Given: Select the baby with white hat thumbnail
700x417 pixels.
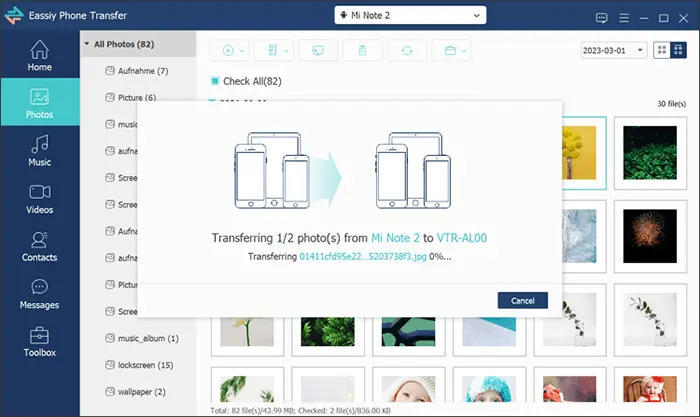Looking at the screenshot, I should click(x=408, y=388).
